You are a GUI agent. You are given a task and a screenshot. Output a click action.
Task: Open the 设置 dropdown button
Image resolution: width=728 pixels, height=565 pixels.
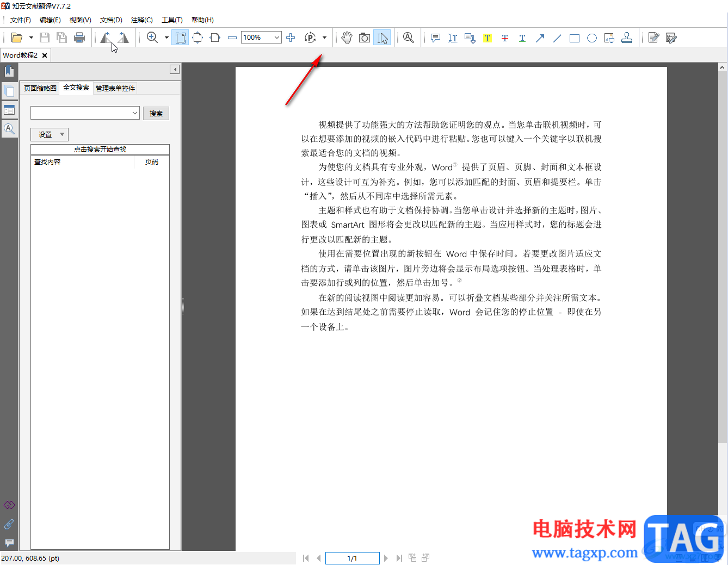[50, 134]
